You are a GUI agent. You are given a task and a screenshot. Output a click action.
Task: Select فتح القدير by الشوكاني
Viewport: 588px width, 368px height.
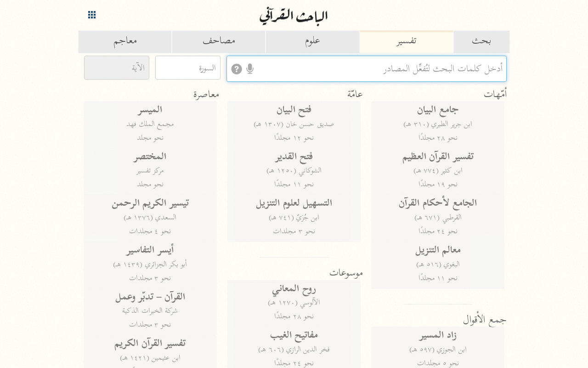[294, 170]
